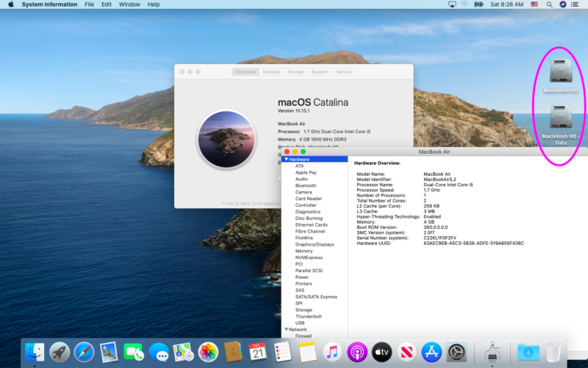Open the Downloads folder in the Dock

point(528,353)
